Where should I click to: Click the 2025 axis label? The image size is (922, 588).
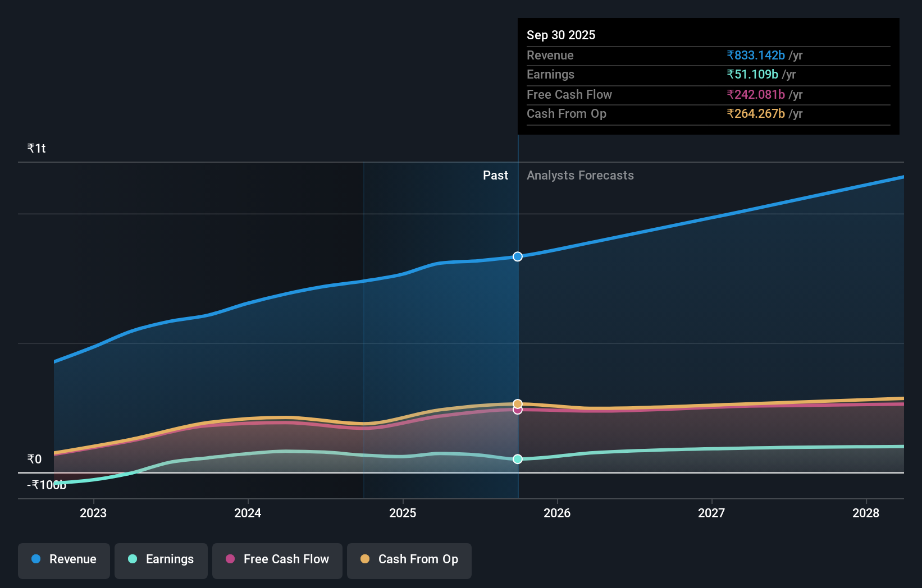click(x=403, y=513)
